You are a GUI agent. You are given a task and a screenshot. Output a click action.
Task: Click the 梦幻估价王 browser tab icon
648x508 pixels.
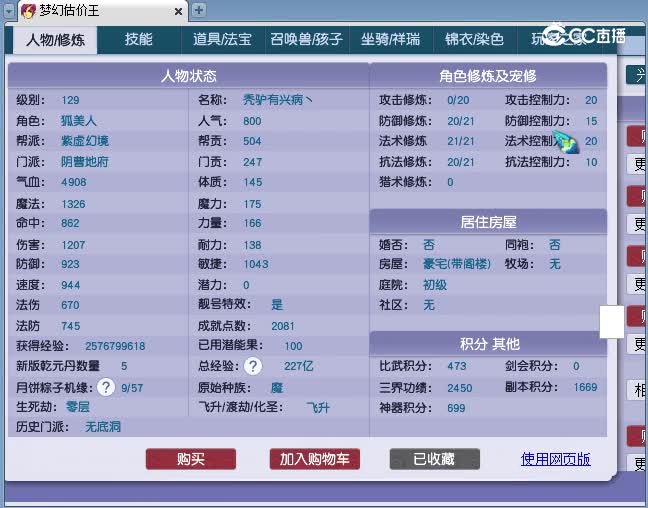(x=28, y=11)
